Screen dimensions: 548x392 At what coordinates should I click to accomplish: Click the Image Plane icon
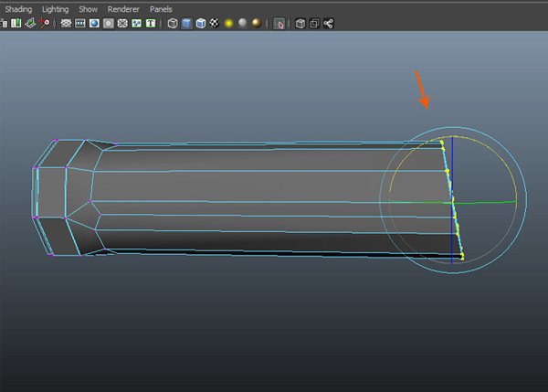[30, 24]
